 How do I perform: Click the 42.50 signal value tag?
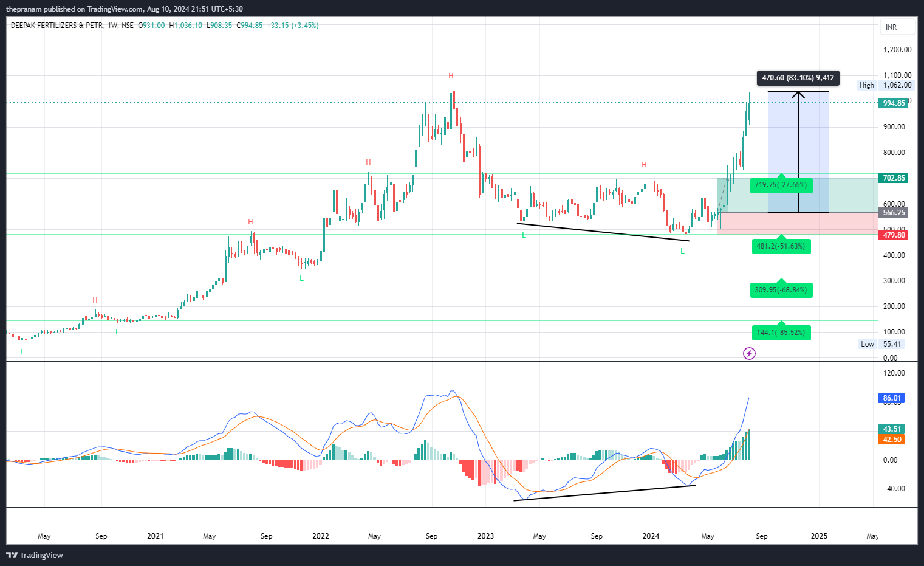pos(891,440)
